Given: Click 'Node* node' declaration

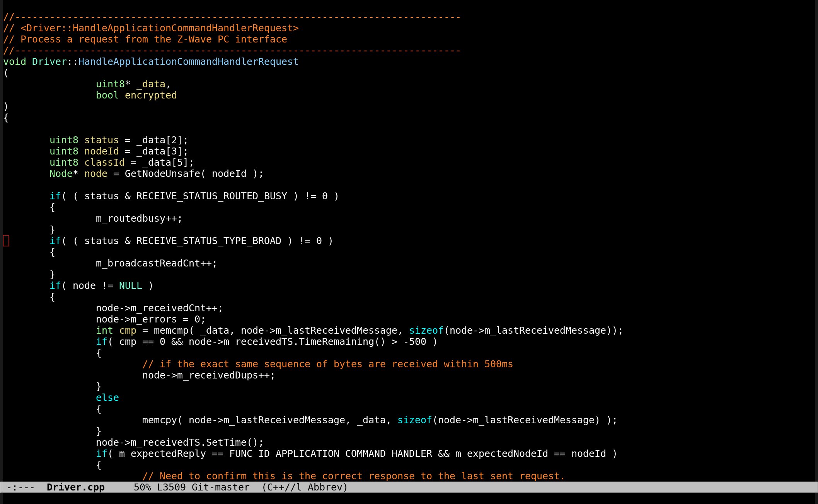Looking at the screenshot, I should click(78, 174).
